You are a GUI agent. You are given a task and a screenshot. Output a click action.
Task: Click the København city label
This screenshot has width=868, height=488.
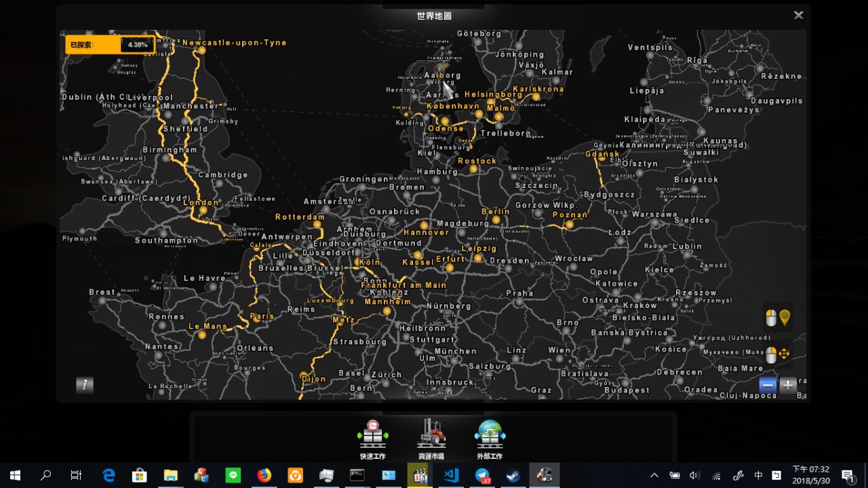454,107
